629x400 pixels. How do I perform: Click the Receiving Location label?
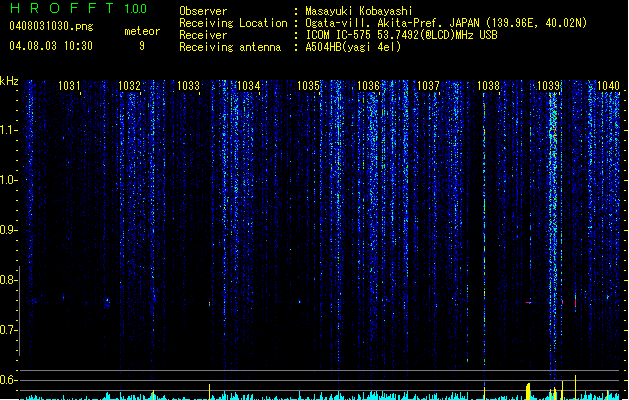coord(233,23)
